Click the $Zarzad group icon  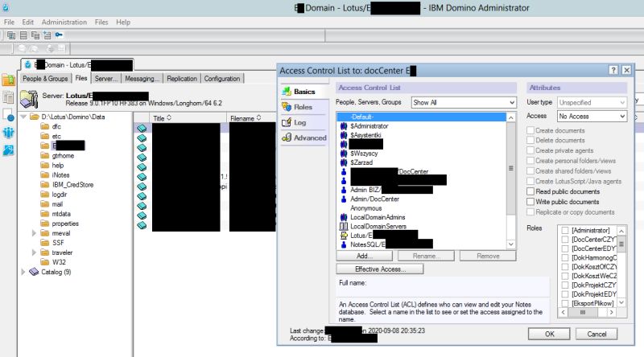click(344, 162)
